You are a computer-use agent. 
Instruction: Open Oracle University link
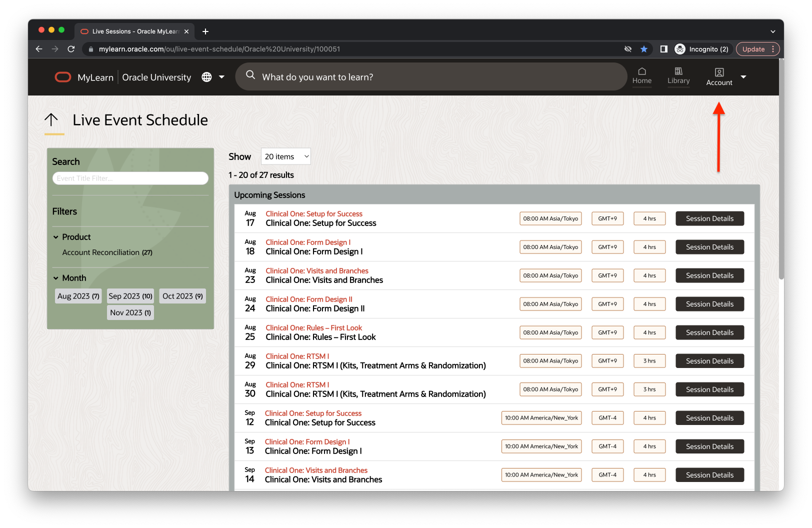tap(156, 77)
